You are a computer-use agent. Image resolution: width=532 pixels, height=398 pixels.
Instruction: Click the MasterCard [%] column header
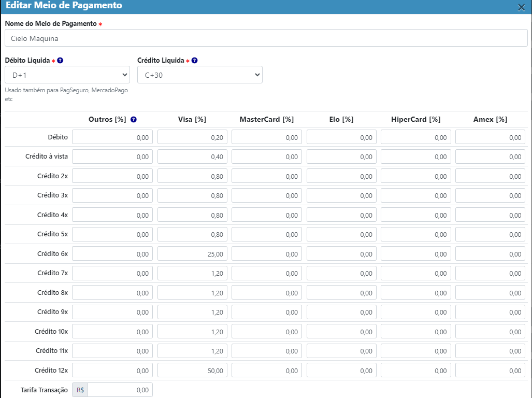267,119
